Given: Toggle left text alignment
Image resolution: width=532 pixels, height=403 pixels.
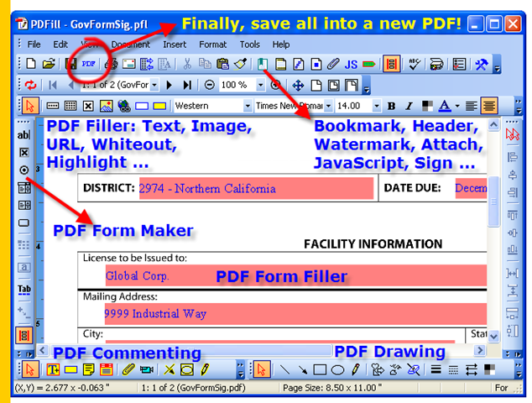Looking at the screenshot, I should click(x=471, y=107).
